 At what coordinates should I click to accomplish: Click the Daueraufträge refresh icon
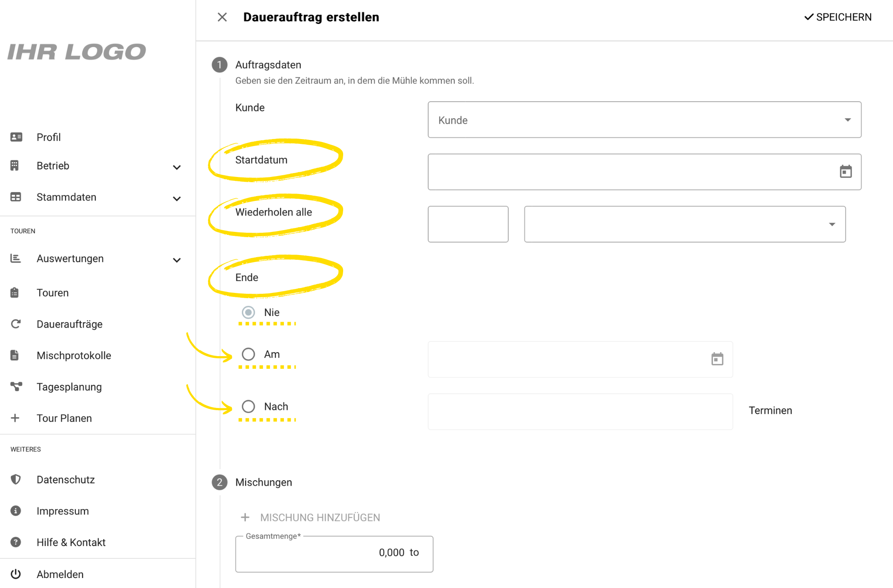[16, 324]
